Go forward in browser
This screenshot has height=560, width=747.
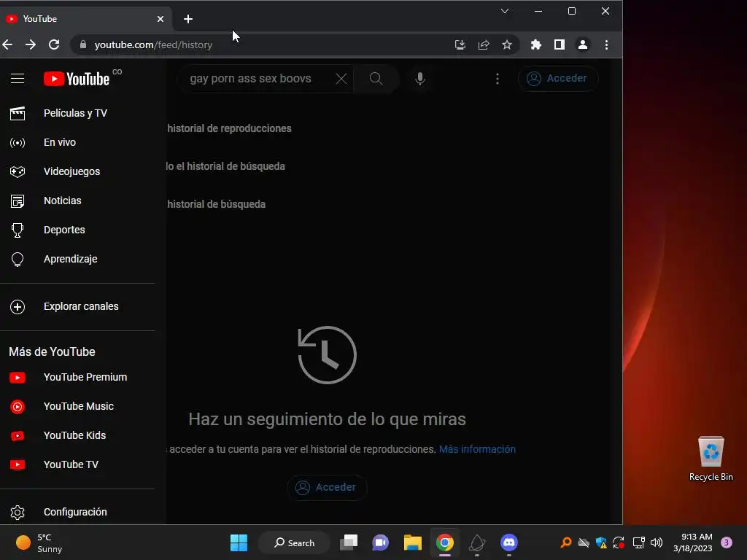(x=31, y=44)
